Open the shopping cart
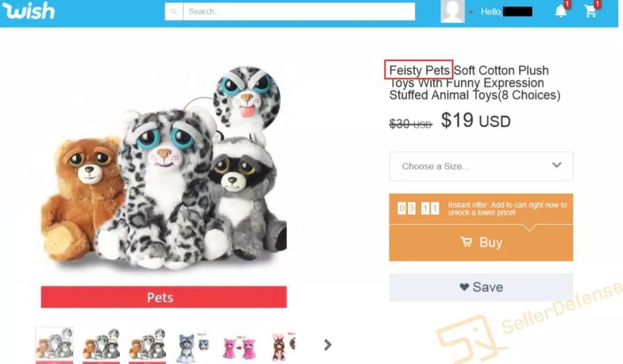Image resolution: width=623 pixels, height=364 pixels. point(591,11)
